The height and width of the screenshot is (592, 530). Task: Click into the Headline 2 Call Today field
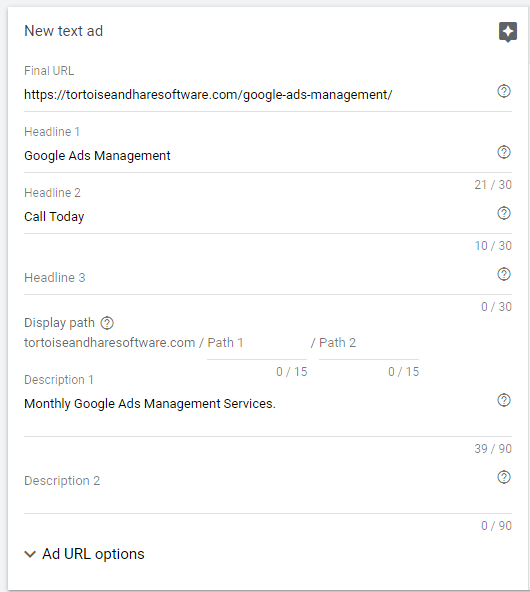pyautogui.click(x=257, y=217)
